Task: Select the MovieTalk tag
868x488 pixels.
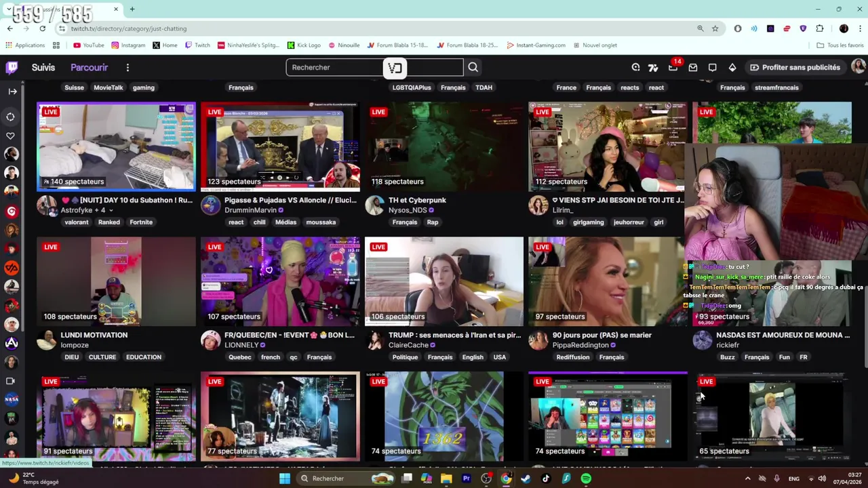Action: [x=108, y=87]
